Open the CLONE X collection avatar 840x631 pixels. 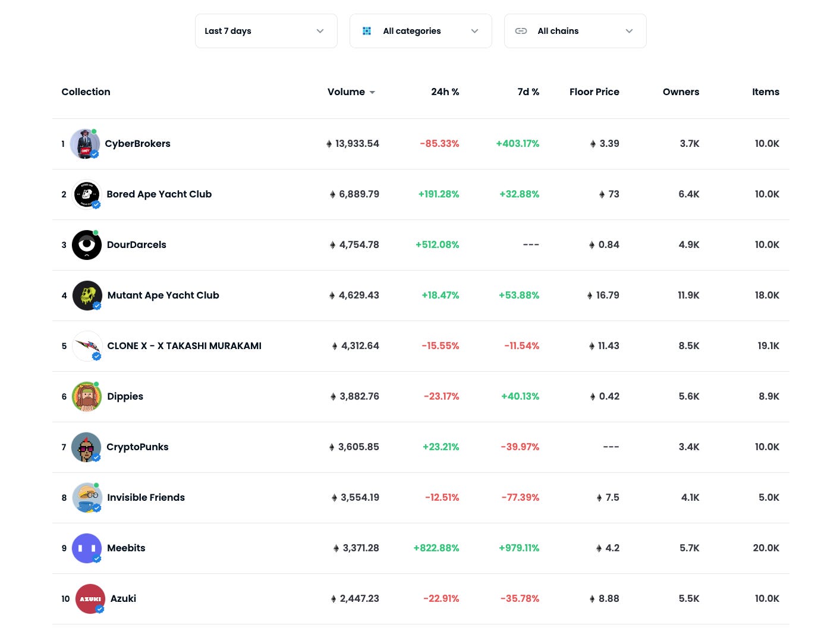[x=87, y=346]
